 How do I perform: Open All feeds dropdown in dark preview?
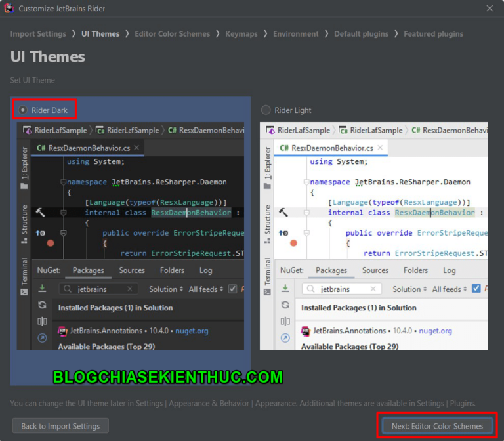205,289
